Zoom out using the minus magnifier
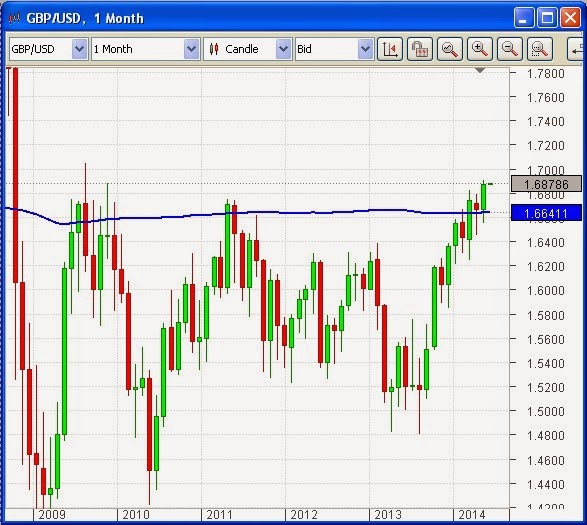The width and height of the screenshot is (587, 525). click(x=510, y=49)
